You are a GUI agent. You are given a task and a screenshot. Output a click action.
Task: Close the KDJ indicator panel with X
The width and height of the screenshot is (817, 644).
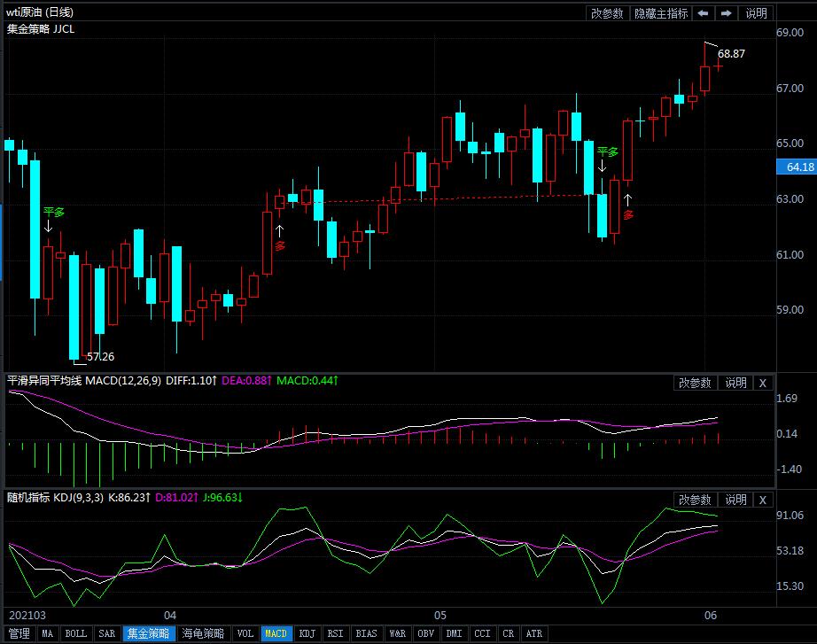pos(761,500)
